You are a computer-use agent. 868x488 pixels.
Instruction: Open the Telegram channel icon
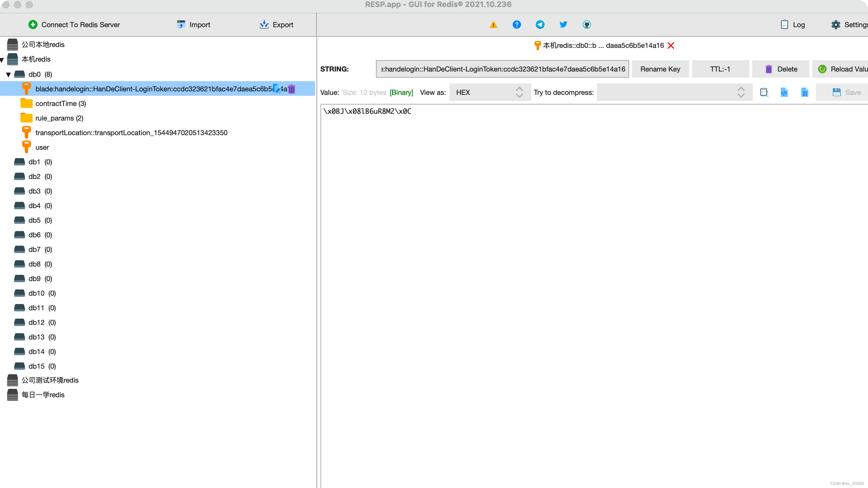click(540, 25)
